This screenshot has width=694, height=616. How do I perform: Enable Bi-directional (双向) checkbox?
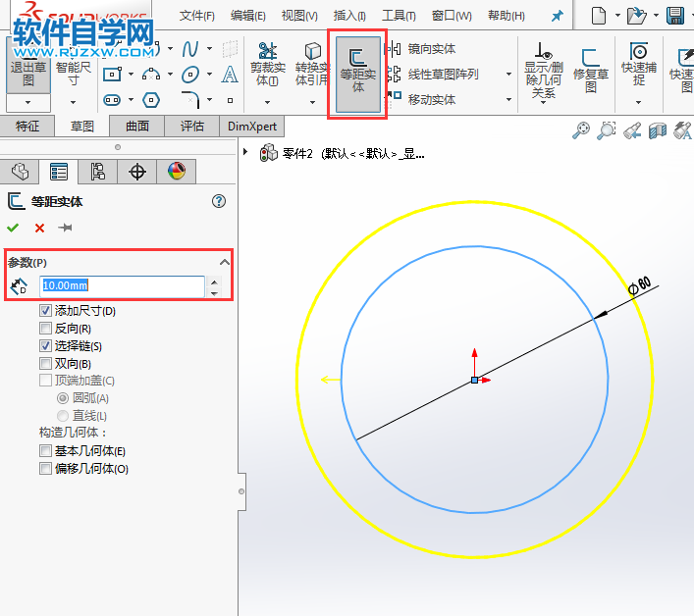tap(45, 364)
